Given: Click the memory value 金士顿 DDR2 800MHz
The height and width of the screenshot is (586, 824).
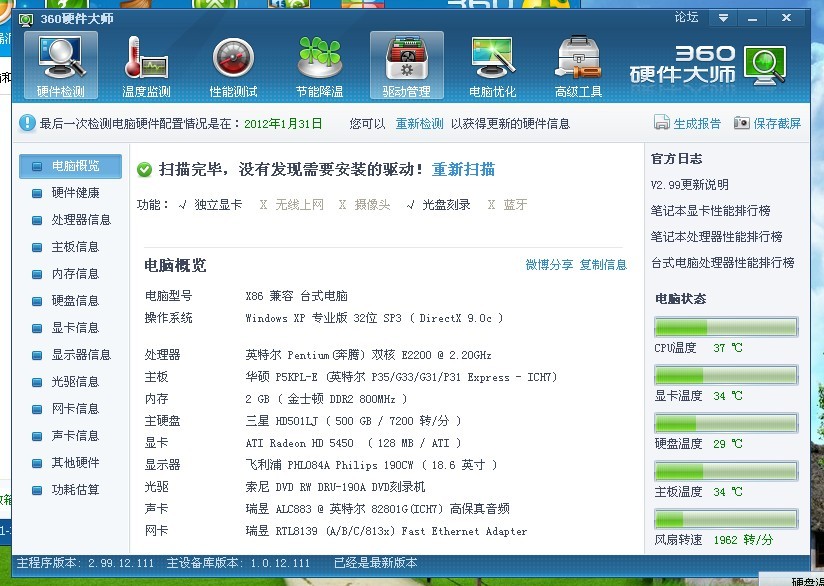Looking at the screenshot, I should tap(326, 399).
